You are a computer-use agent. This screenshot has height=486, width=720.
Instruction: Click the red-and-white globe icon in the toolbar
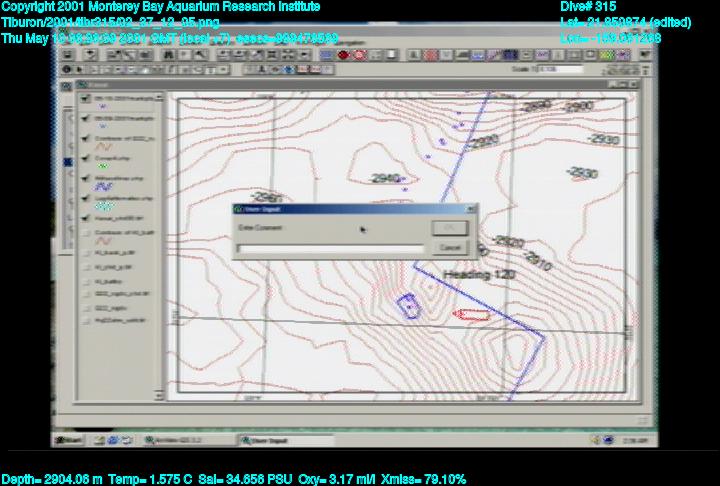click(x=358, y=56)
